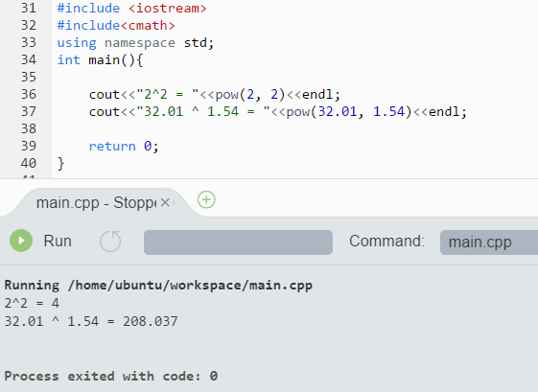Click output line '2^2 = 4'

32,303
